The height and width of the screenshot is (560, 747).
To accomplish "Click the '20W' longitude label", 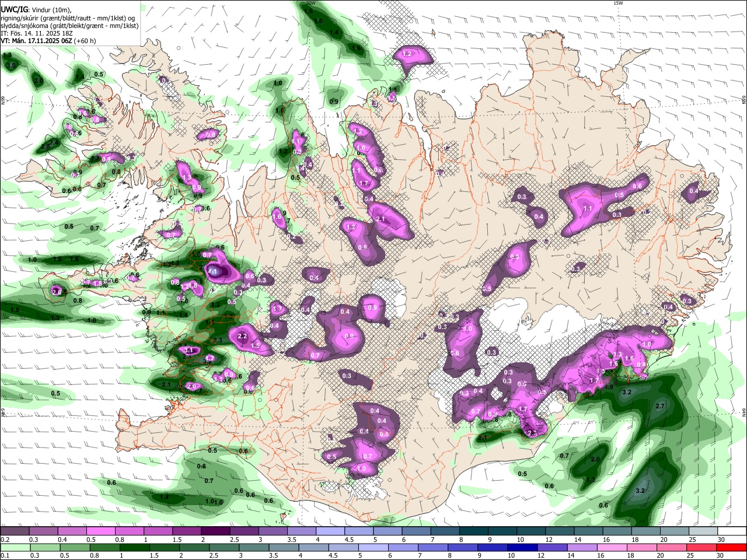I will [310, 3].
